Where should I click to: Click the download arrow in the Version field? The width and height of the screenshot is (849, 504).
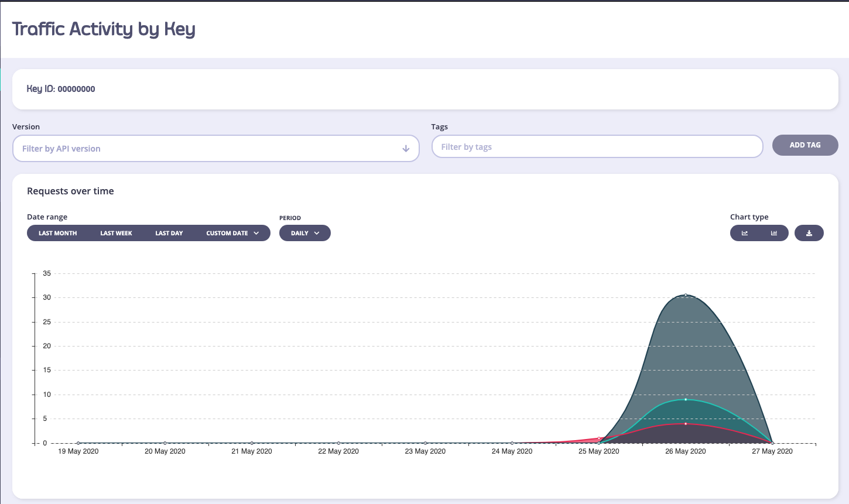coord(405,149)
